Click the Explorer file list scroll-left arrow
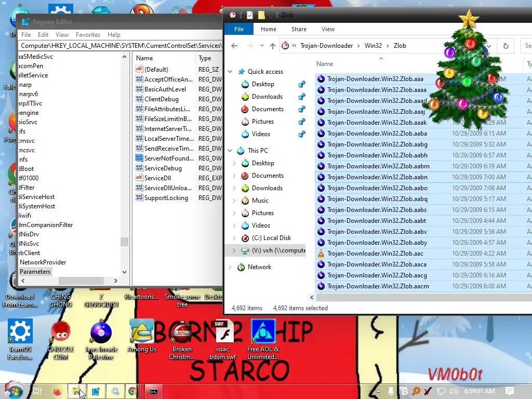The width and height of the screenshot is (532, 399). (x=312, y=298)
